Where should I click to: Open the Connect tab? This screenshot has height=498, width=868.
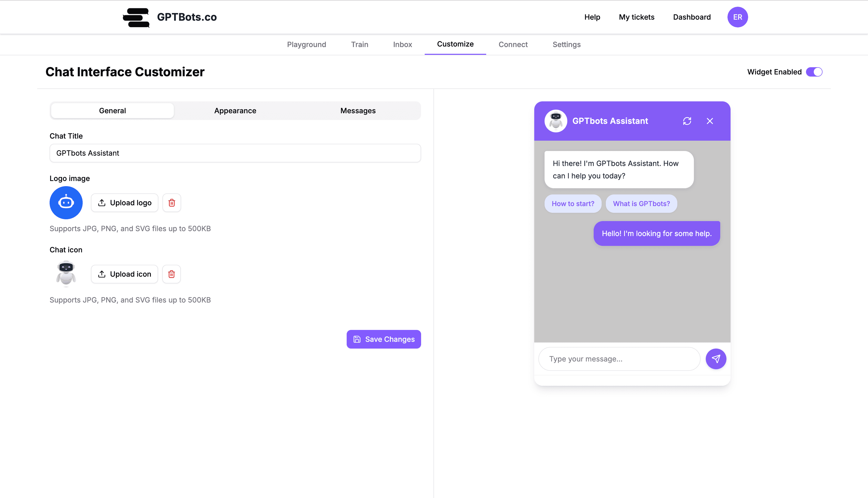point(513,44)
